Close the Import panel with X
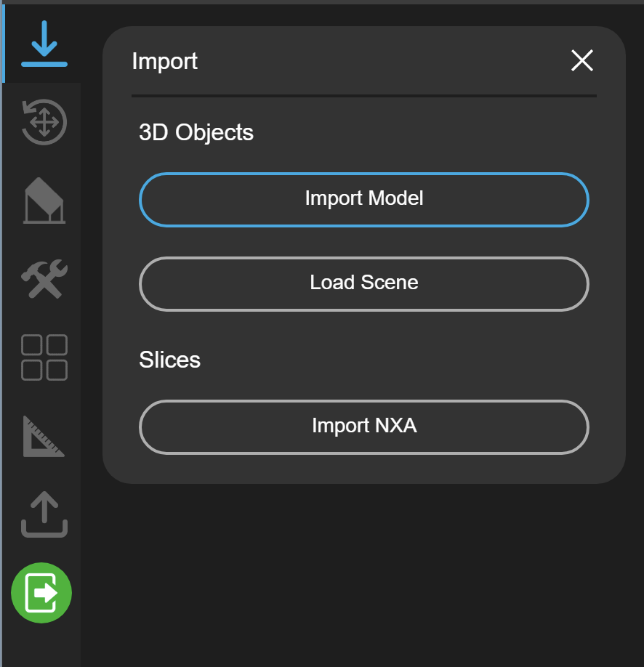644x667 pixels. 582,60
